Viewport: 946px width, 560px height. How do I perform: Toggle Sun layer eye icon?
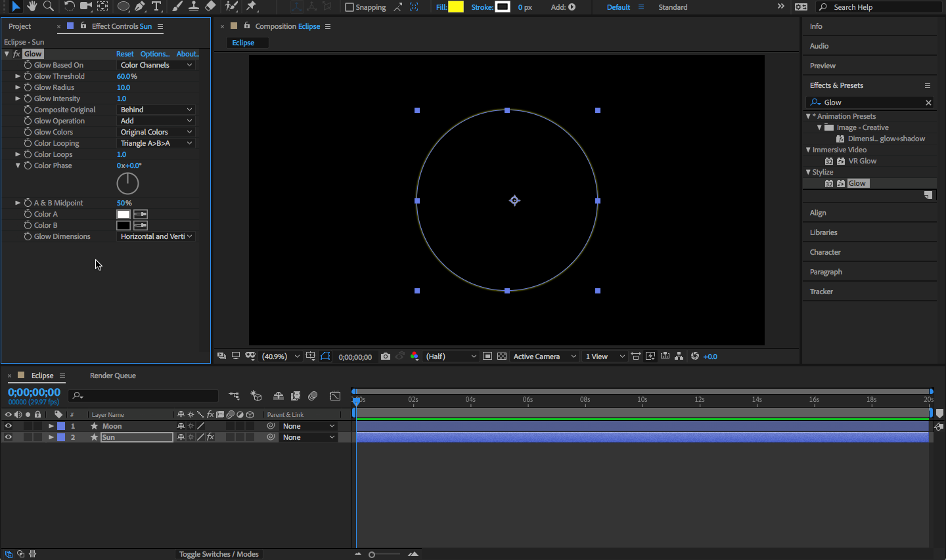[9, 437]
